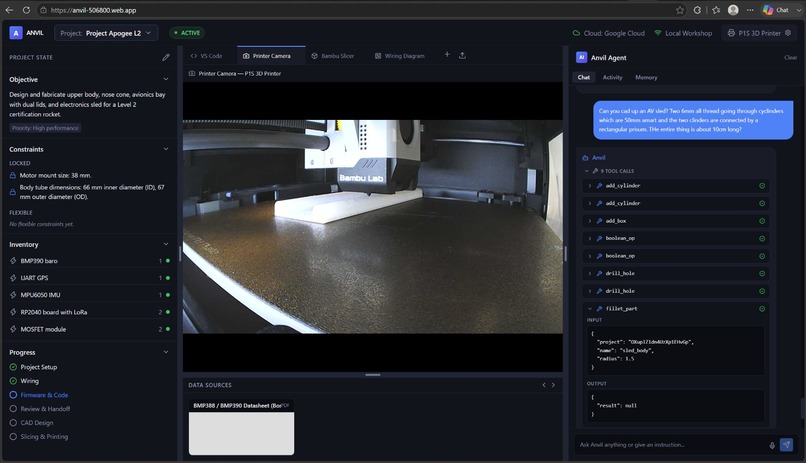The width and height of the screenshot is (806, 463).
Task: Click the export upload icon
Action: (462, 55)
